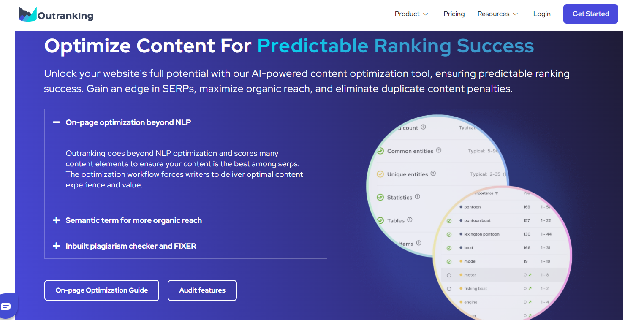This screenshot has width=644, height=320.
Task: Click the green trend arrow next to motor
Action: [529, 274]
